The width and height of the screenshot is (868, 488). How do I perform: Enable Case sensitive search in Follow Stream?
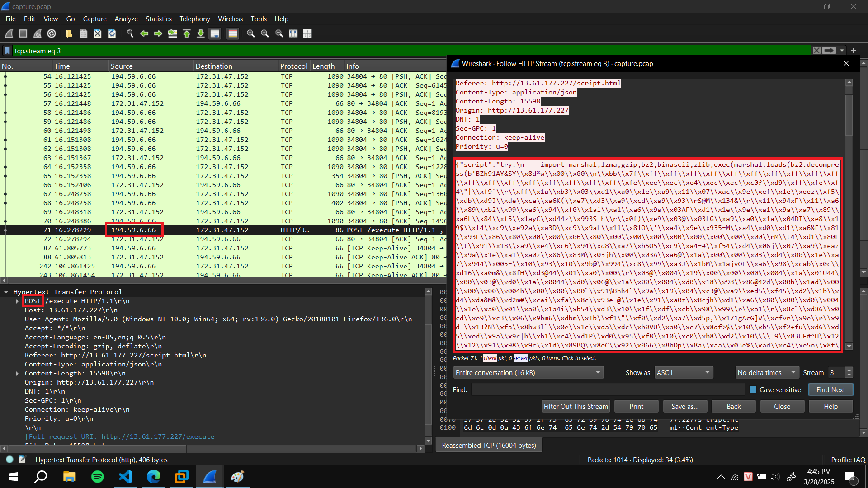(x=752, y=389)
